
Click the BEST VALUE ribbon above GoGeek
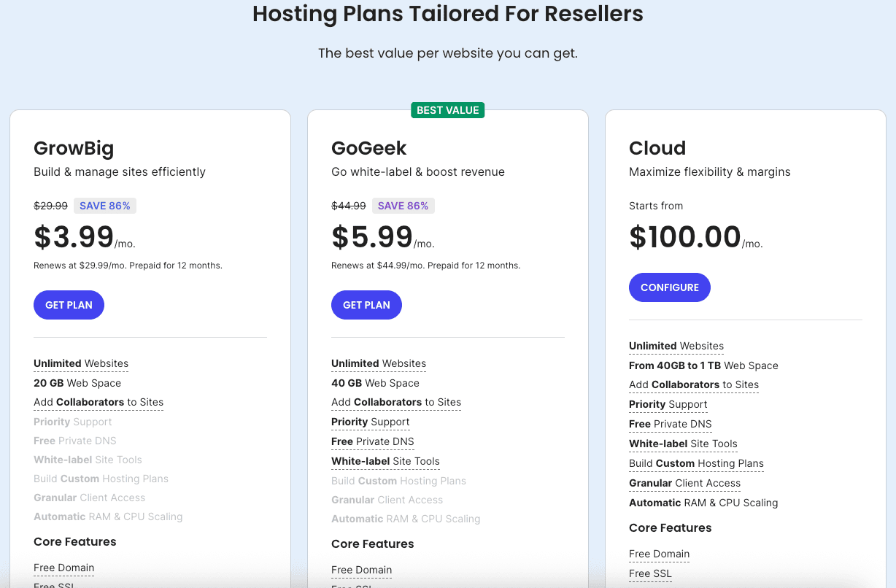coord(447,109)
